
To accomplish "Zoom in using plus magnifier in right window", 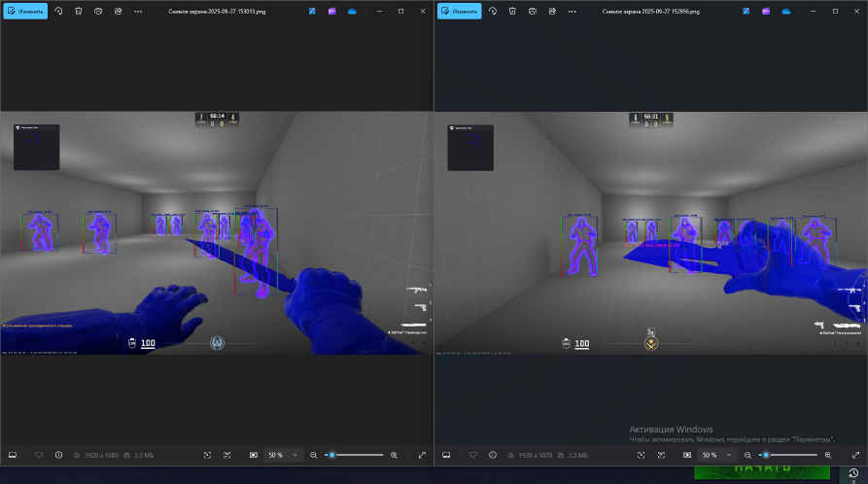I will point(827,455).
